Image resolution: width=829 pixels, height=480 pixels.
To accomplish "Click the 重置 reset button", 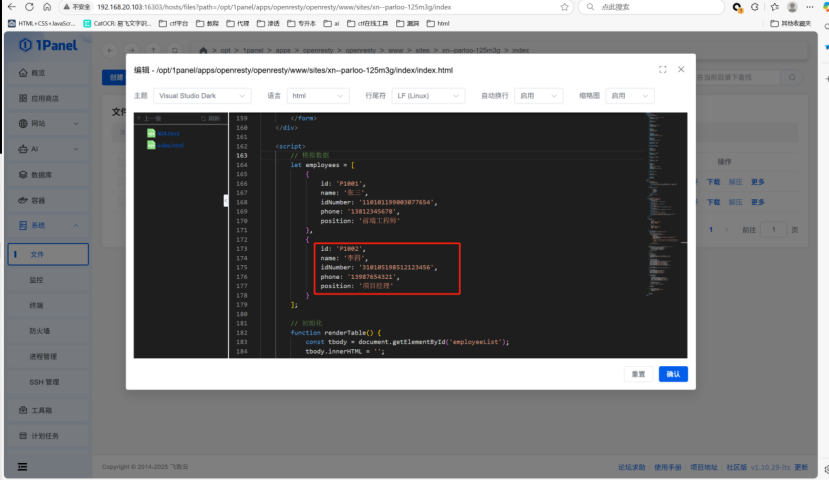I will pyautogui.click(x=638, y=374).
